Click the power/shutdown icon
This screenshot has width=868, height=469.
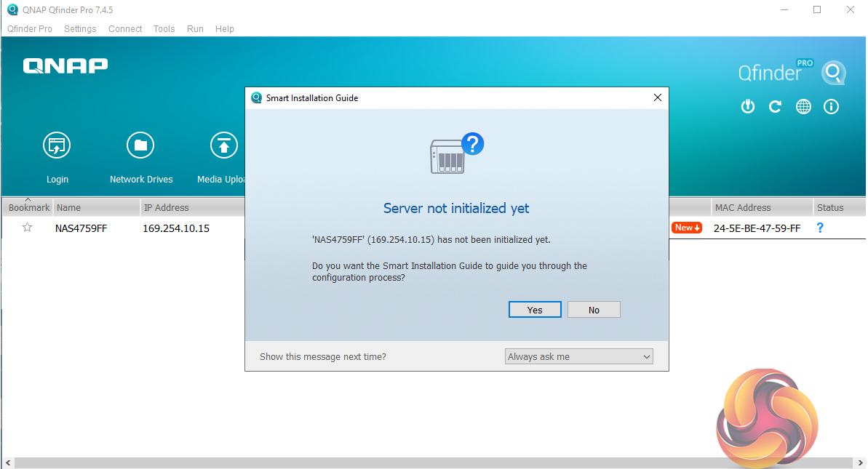click(748, 106)
